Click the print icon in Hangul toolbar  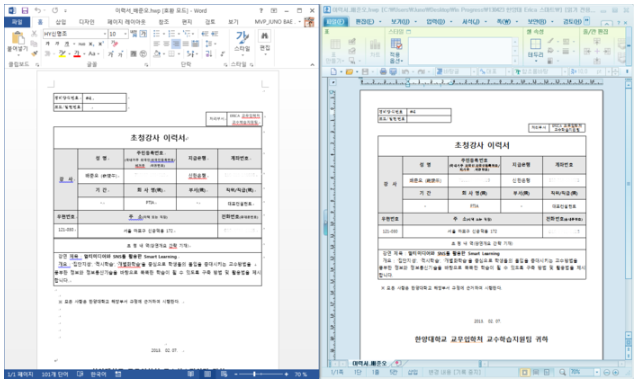coord(383,72)
